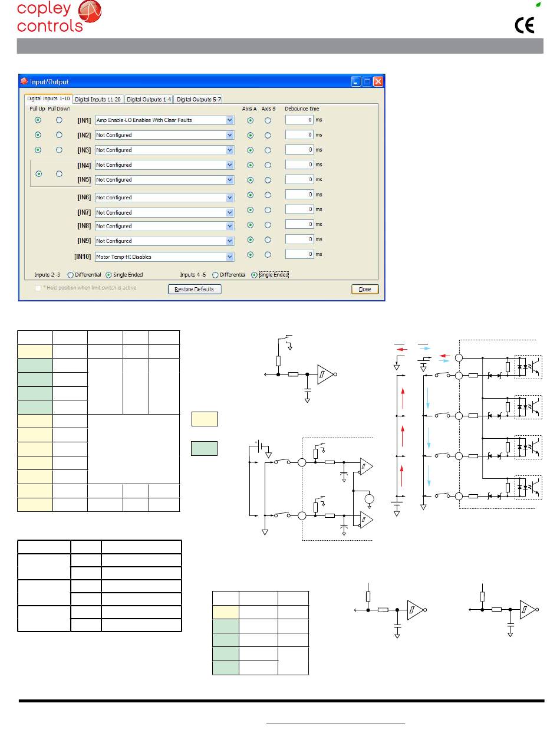This screenshot has height=736, width=560.
Task: Open the IN6 function dropdown
Action: [230, 198]
